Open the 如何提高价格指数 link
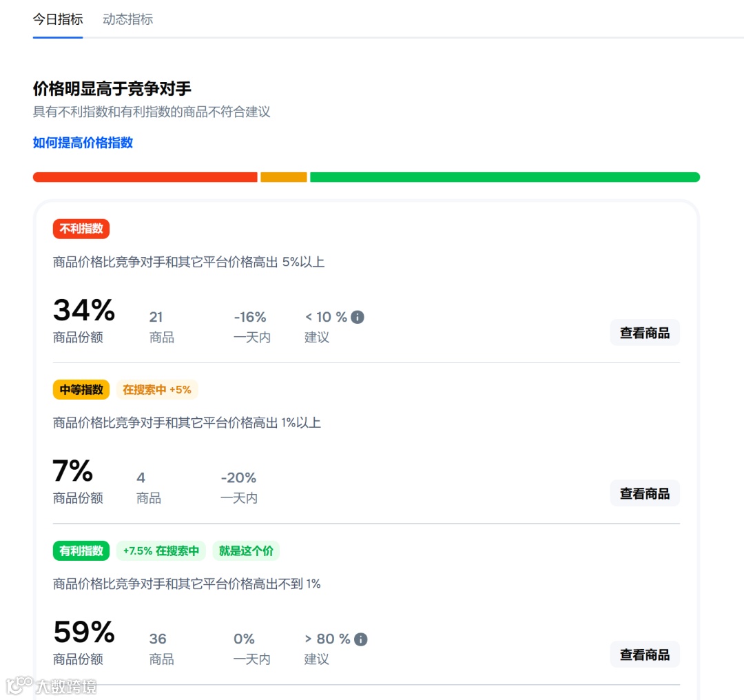 click(83, 143)
